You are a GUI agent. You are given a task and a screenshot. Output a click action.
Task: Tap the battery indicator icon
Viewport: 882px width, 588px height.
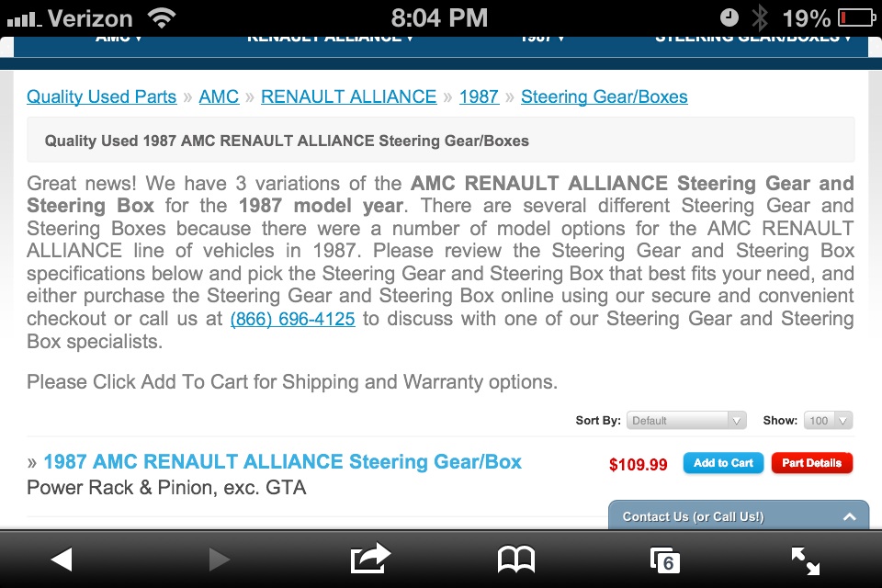(x=856, y=18)
